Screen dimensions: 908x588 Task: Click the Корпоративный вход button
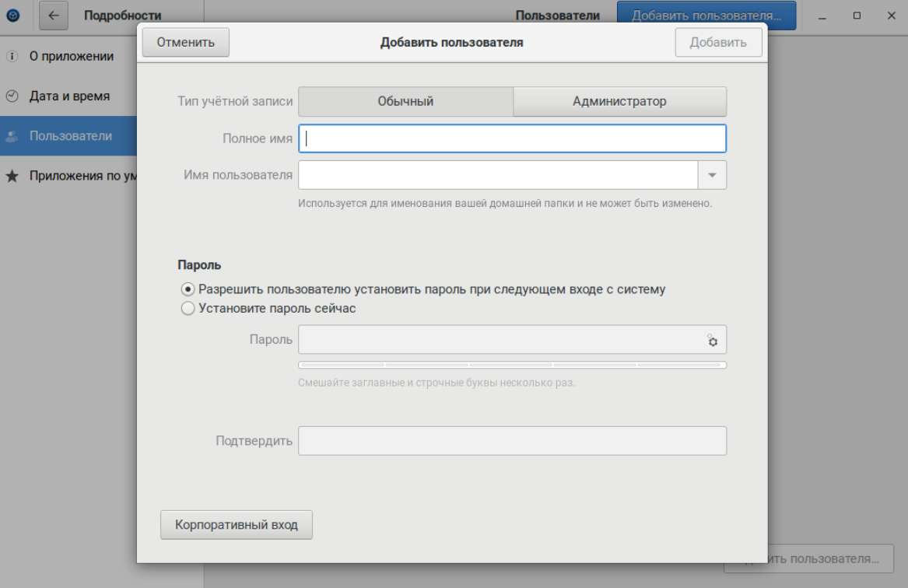[237, 525]
